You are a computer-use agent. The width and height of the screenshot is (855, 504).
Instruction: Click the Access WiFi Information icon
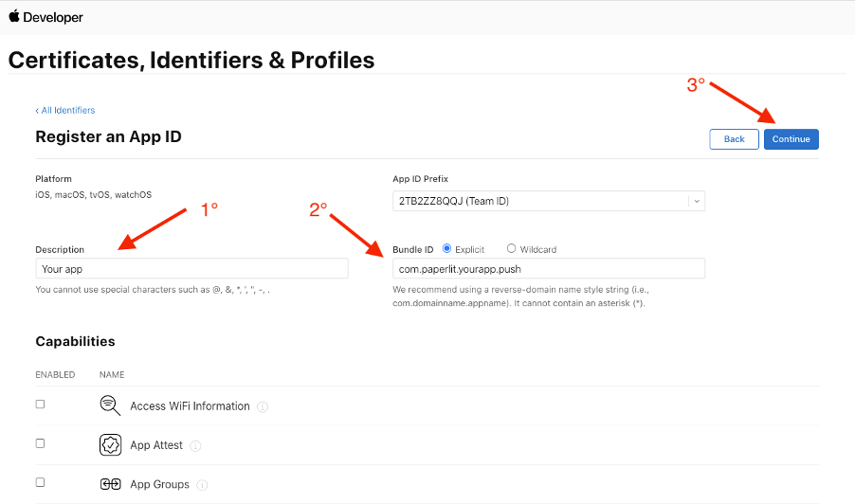[x=110, y=405]
